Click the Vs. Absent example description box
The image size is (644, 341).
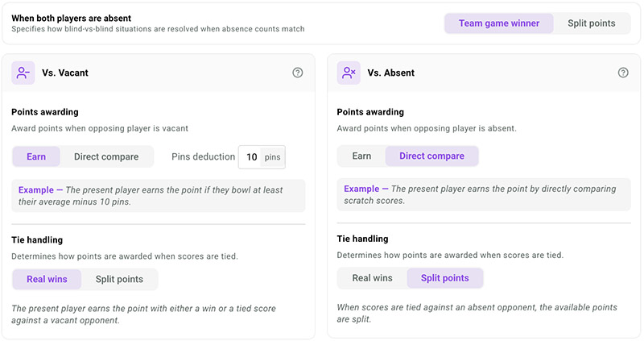click(x=484, y=194)
